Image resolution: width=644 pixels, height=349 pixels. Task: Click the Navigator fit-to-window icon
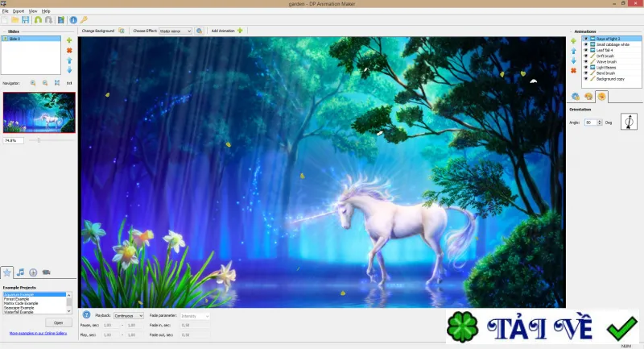point(57,83)
